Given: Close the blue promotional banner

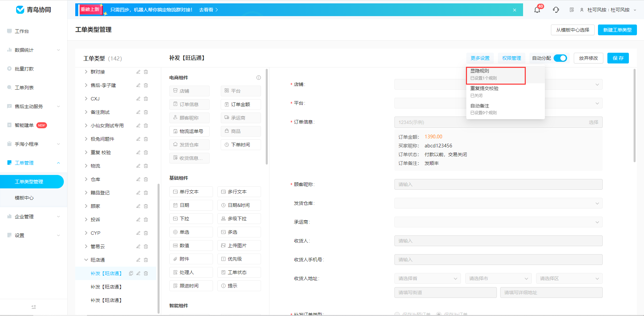Looking at the screenshot, I should (x=514, y=10).
